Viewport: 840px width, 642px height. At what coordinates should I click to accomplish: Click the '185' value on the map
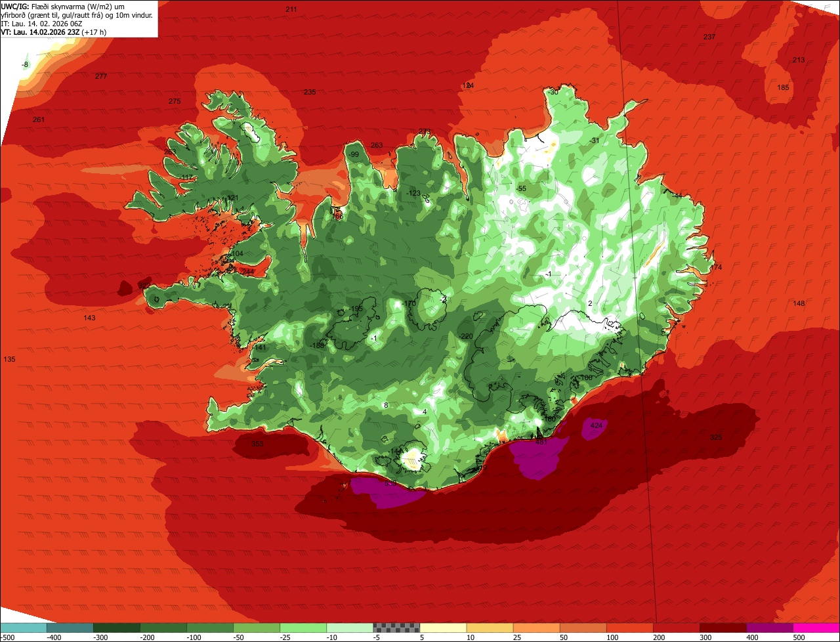coord(784,87)
